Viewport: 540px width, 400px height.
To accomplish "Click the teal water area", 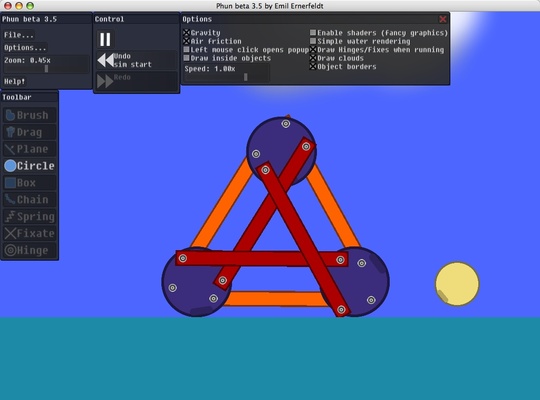I will click(x=270, y=359).
